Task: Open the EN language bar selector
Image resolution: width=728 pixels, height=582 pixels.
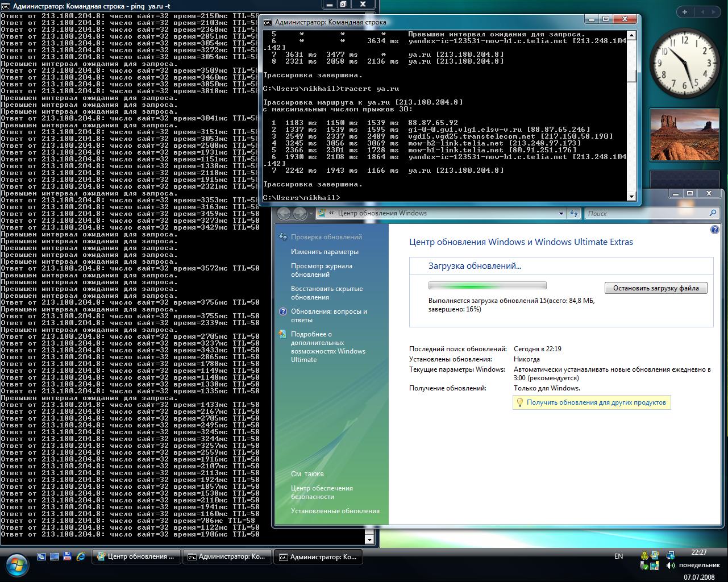Action: click(x=618, y=556)
